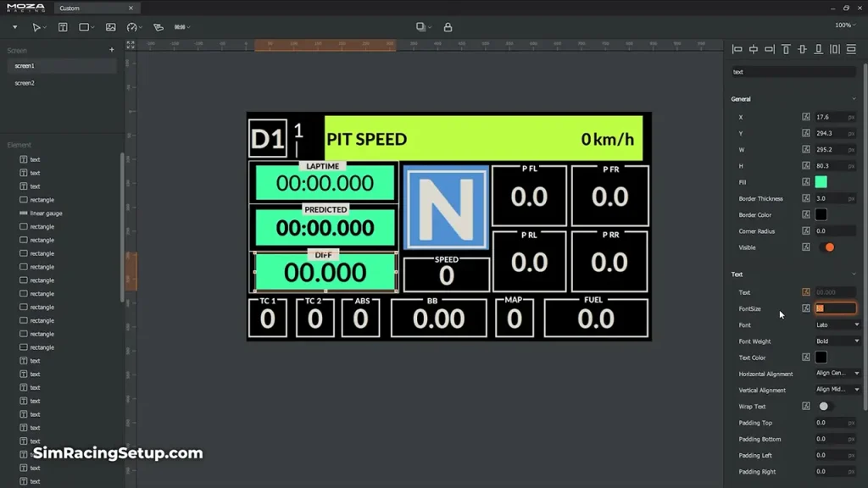The image size is (868, 488).
Task: Select screen2 in the Screen list
Action: [x=25, y=83]
